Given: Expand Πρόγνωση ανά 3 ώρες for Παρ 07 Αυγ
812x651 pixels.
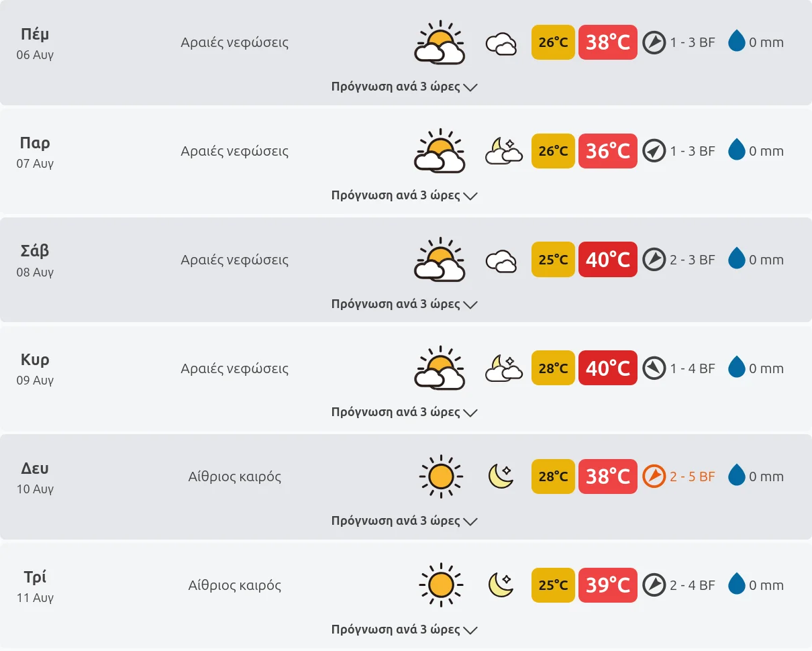Looking at the screenshot, I should [404, 195].
